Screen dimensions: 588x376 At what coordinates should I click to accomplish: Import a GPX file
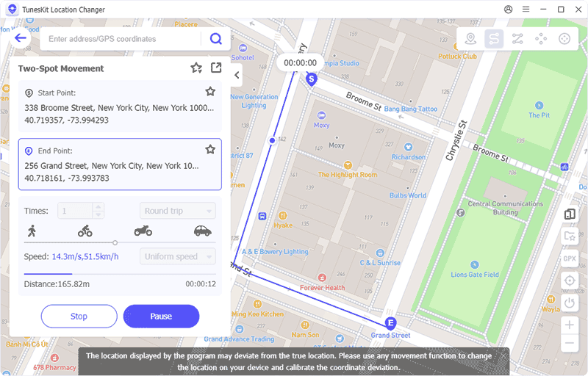570,258
